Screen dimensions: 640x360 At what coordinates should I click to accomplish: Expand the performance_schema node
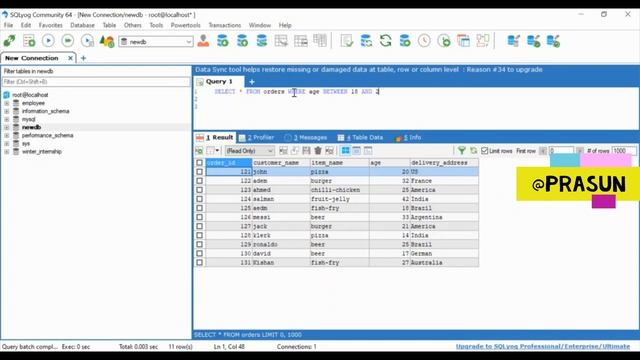7,136
